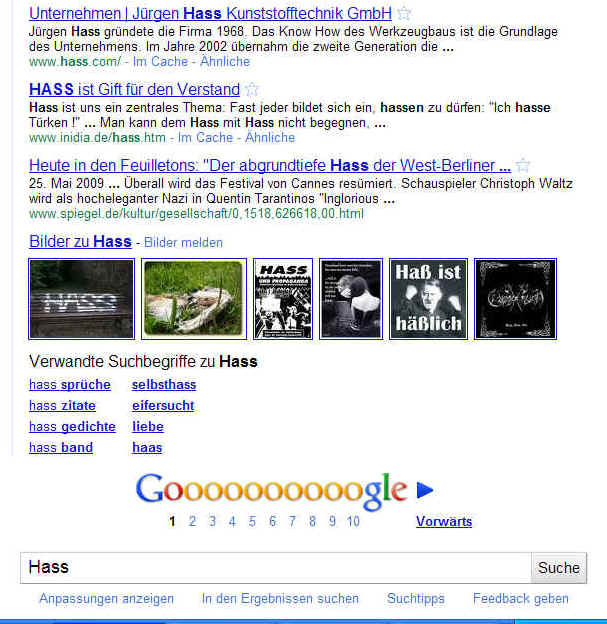
Task: Star the HASS ist Gift result
Action: click(252, 89)
